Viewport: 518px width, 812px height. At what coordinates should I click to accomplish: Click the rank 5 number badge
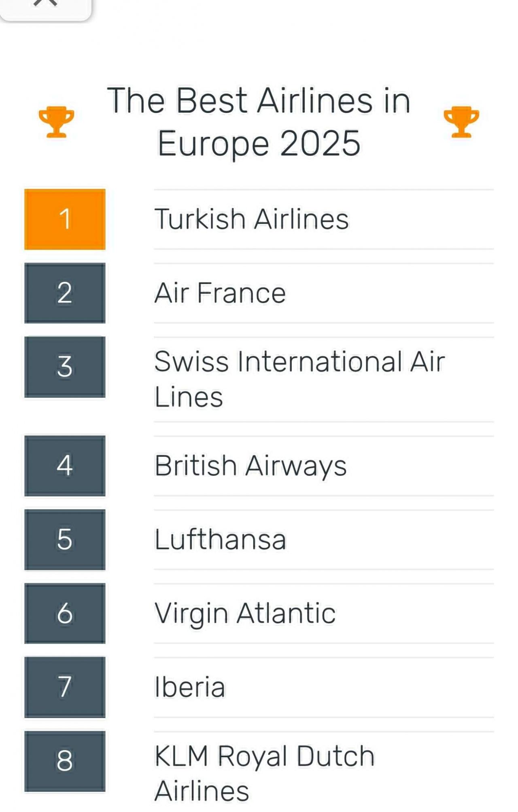(x=65, y=539)
